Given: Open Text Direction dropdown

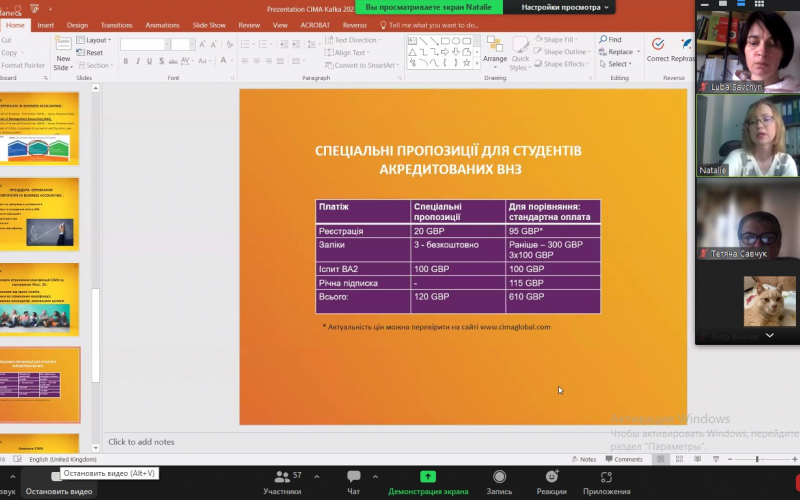Looking at the screenshot, I should coord(354,40).
